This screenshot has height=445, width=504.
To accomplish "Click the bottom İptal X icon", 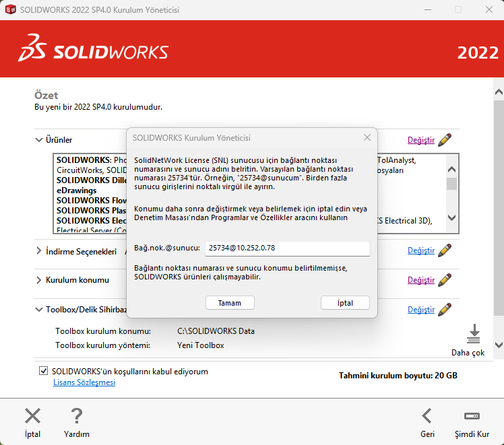I will pyautogui.click(x=33, y=416).
